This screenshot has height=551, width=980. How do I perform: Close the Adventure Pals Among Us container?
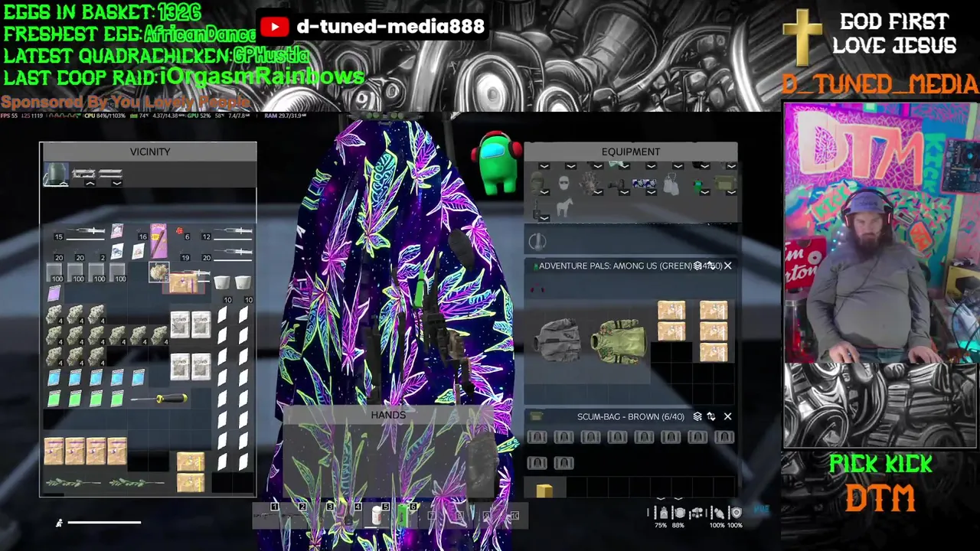727,266
